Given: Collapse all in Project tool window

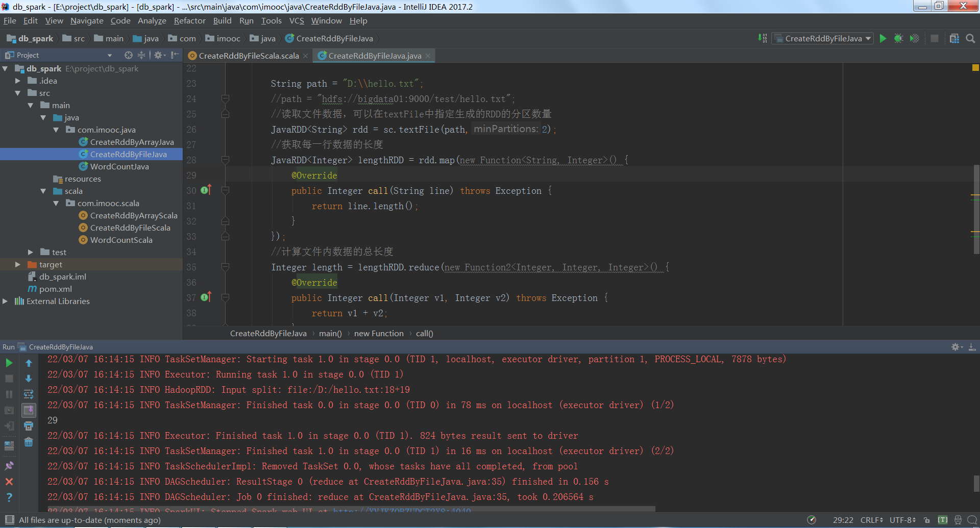Looking at the screenshot, I should (x=141, y=55).
